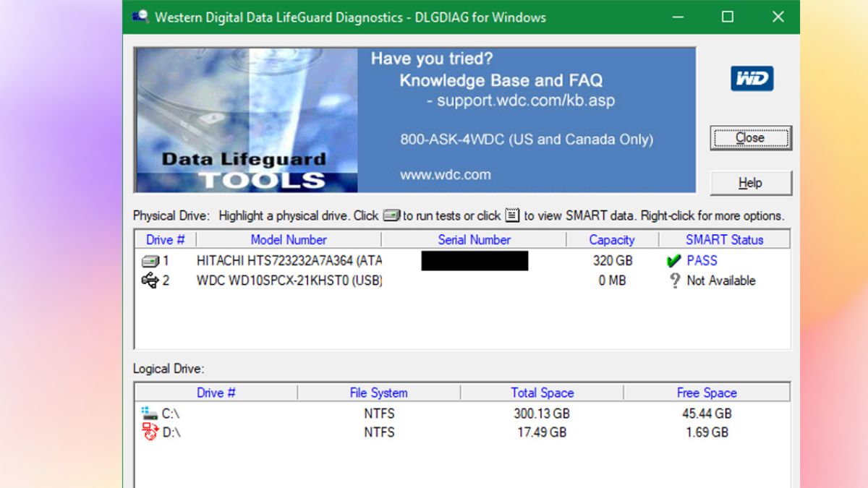Sort by physical Drive # column header
The image size is (868, 488).
tap(166, 240)
